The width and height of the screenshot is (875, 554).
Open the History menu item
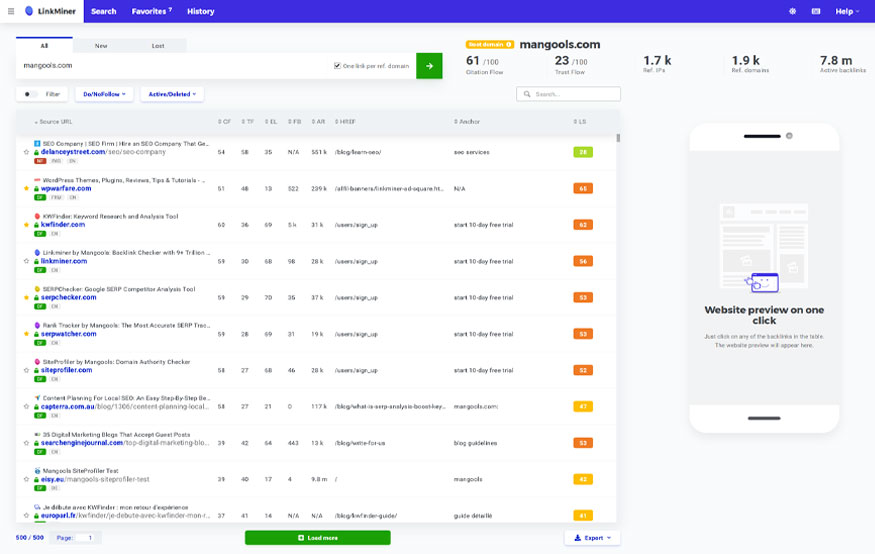(200, 11)
